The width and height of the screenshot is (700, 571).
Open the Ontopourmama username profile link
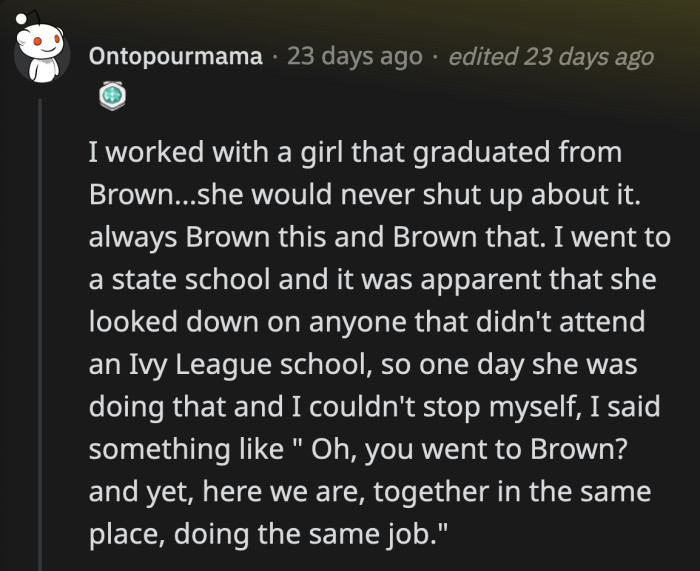pos(175,57)
